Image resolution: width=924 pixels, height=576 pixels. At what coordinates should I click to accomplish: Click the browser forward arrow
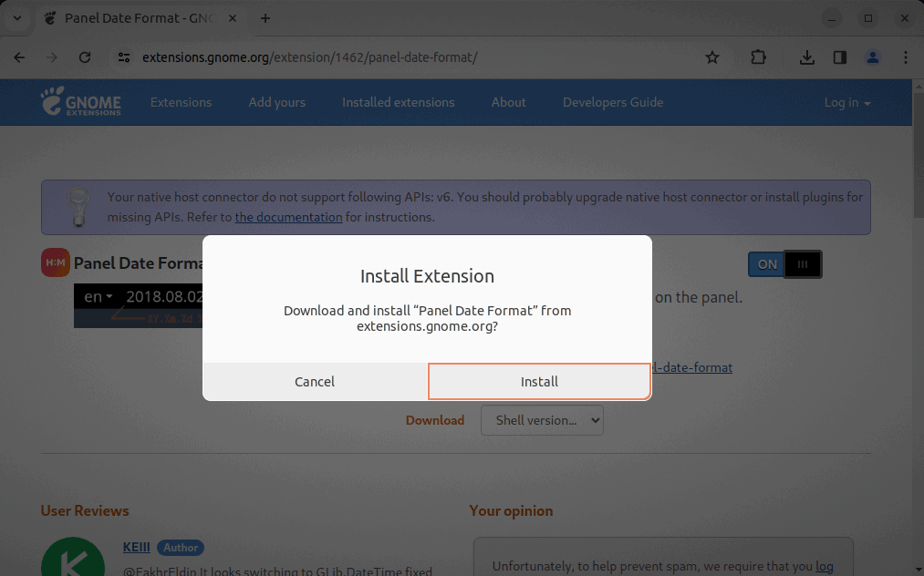pyautogui.click(x=52, y=57)
